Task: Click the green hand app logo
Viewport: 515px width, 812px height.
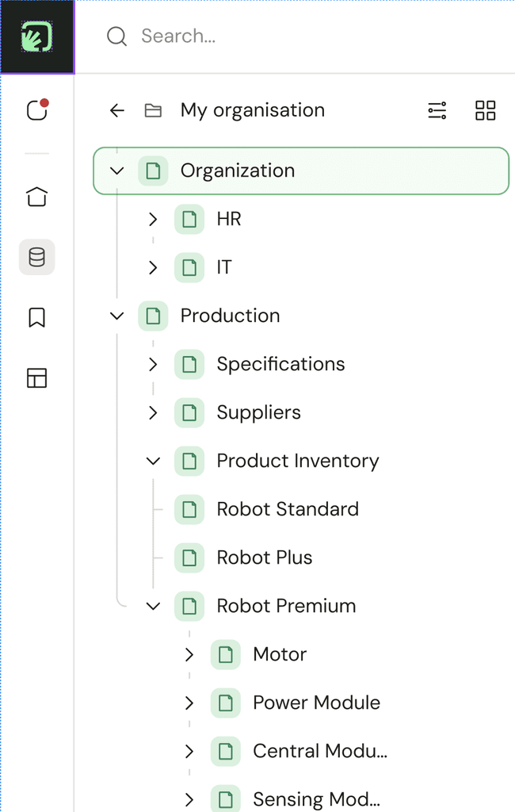Action: coord(36,36)
